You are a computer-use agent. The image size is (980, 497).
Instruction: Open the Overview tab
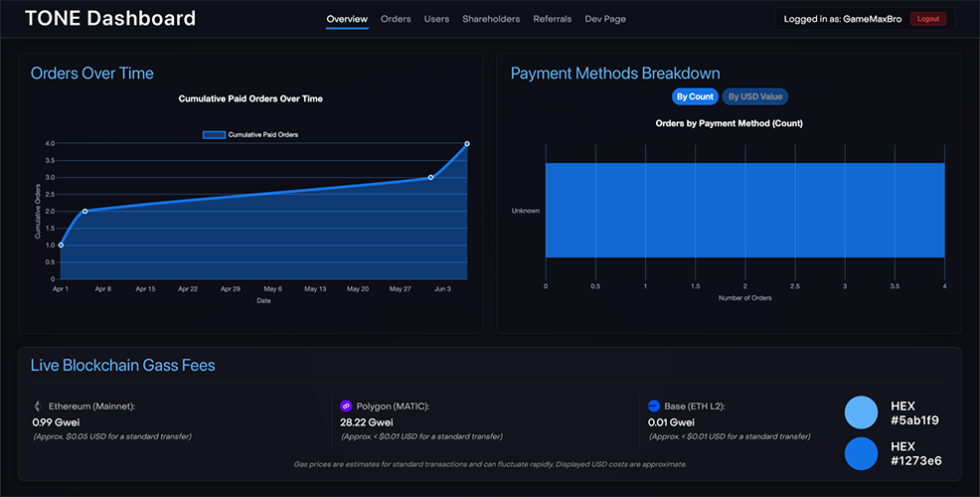tap(347, 19)
